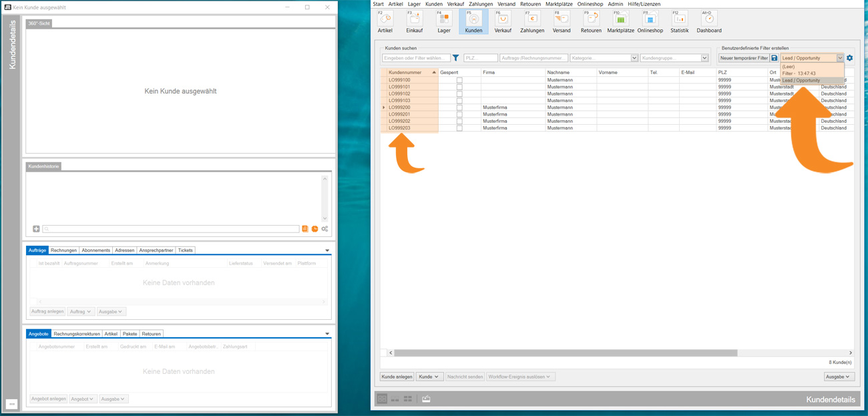Open the Artikel module in the toolbar
The image size is (868, 416).
click(385, 21)
